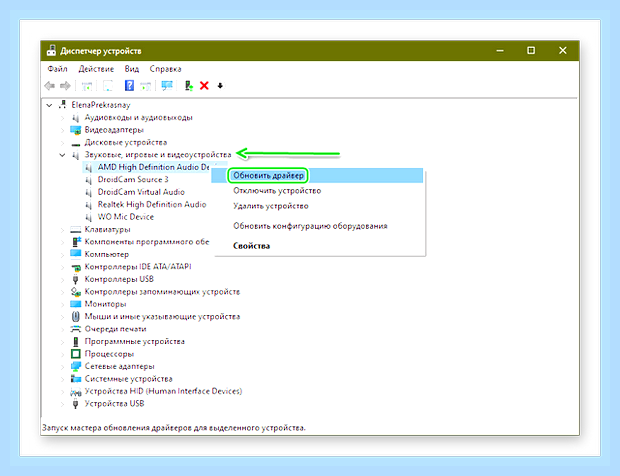
Task: Expand the Сетевые адаптеры category
Action: pos(62,366)
